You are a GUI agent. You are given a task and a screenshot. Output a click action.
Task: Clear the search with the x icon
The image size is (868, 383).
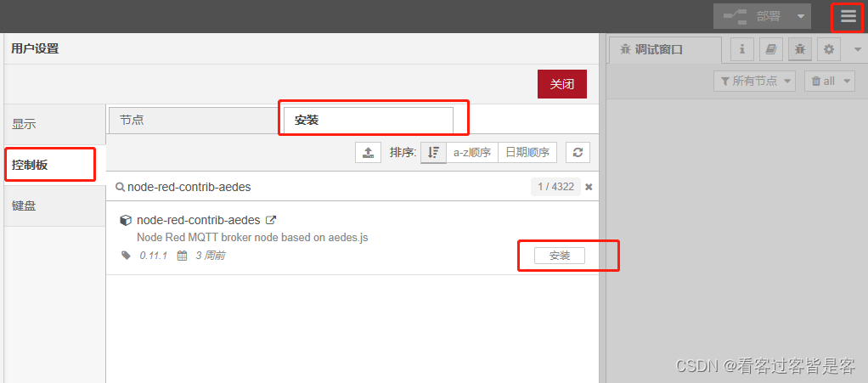589,187
